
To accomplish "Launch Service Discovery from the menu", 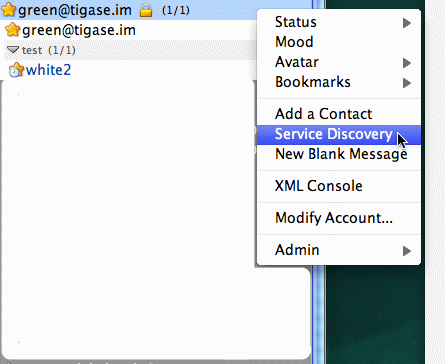I will [339, 134].
